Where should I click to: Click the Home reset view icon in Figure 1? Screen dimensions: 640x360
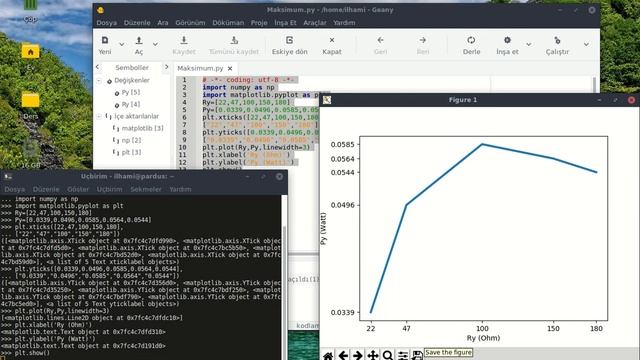328,356
